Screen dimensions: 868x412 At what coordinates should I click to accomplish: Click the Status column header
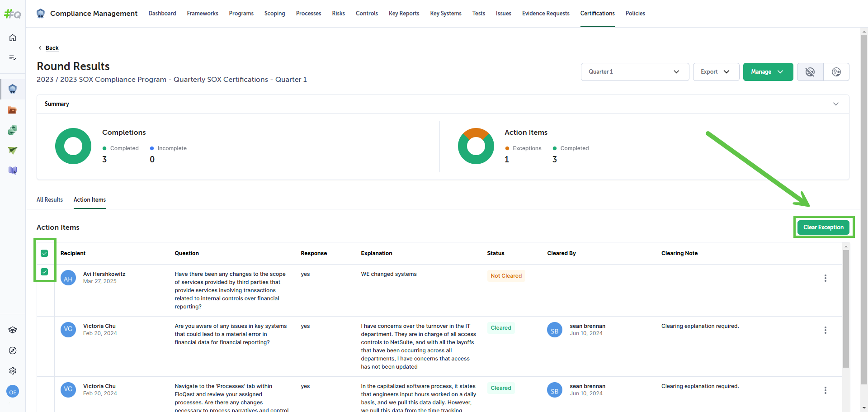point(495,253)
